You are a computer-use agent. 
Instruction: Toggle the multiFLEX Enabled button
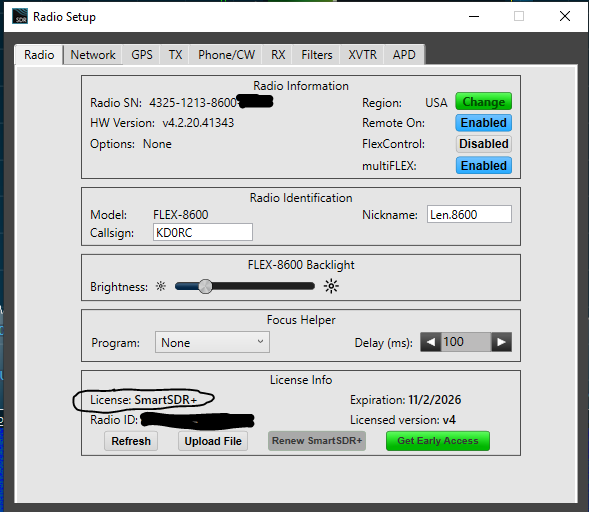(x=483, y=166)
